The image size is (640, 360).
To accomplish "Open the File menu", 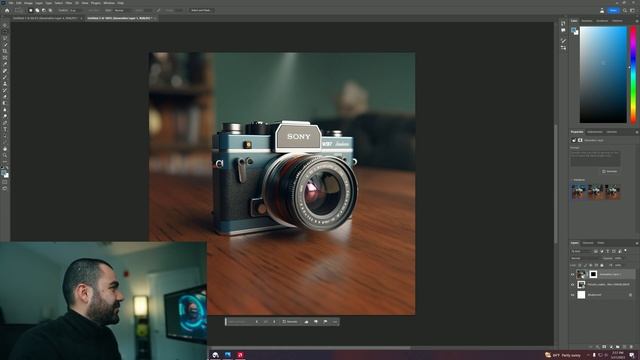I will click(11, 3).
